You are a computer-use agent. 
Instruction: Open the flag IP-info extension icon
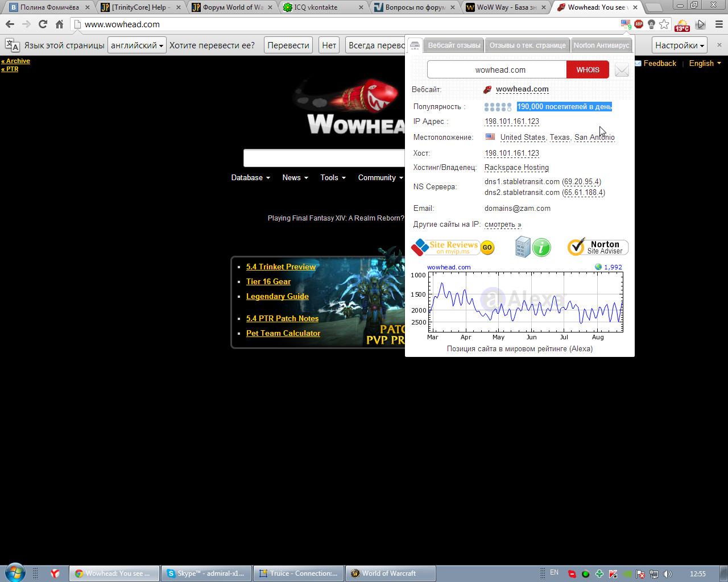click(626, 24)
